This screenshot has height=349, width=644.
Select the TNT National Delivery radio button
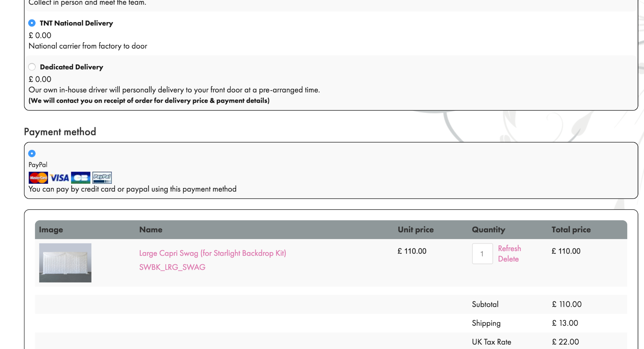[32, 23]
